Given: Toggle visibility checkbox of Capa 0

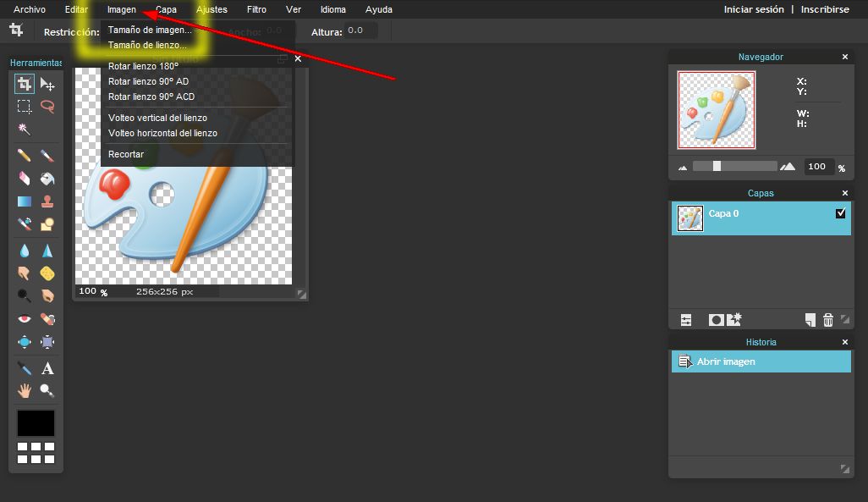Looking at the screenshot, I should [840, 213].
